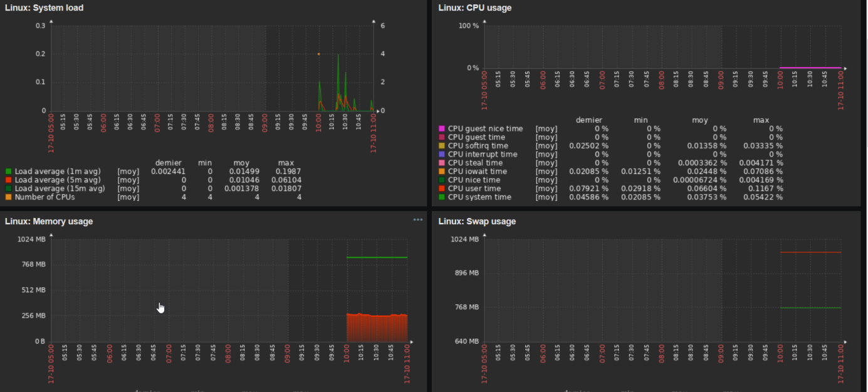Click the orange swatch for Number of CPUs
The height and width of the screenshot is (392, 868).
[8, 197]
